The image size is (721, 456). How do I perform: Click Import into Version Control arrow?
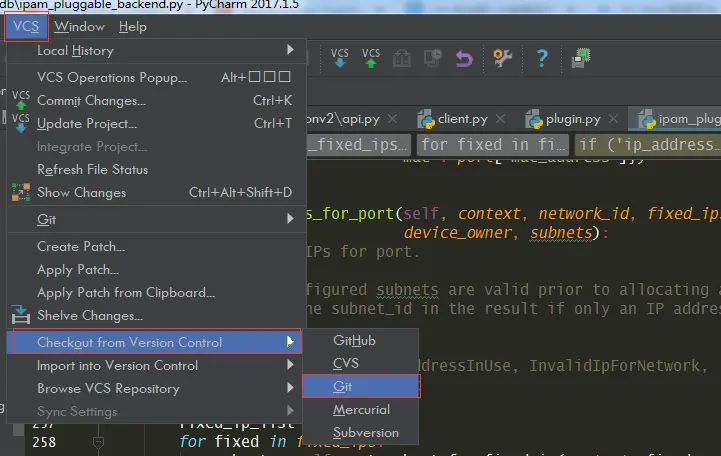[x=290, y=365]
